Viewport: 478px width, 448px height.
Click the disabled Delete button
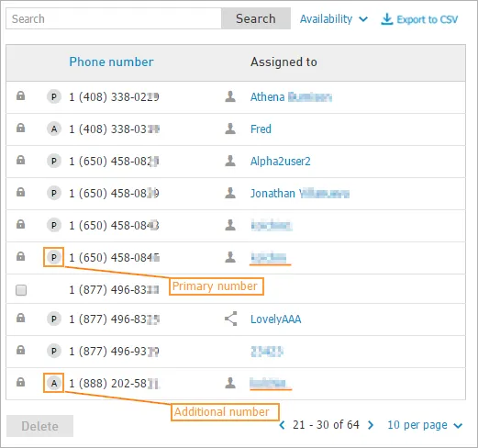39,426
